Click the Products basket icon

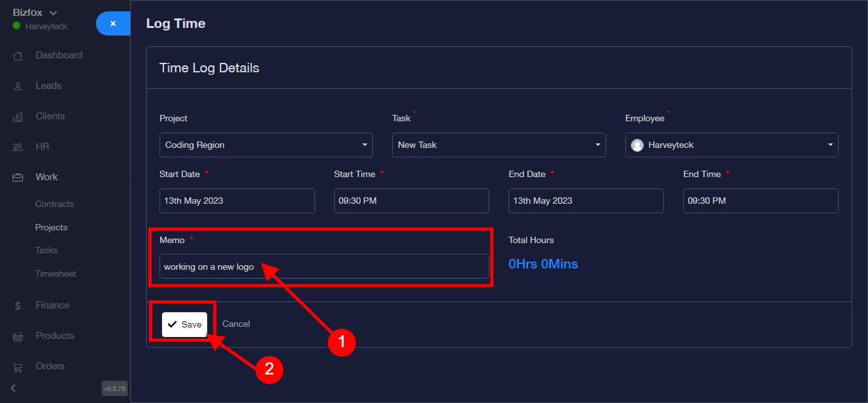[18, 336]
